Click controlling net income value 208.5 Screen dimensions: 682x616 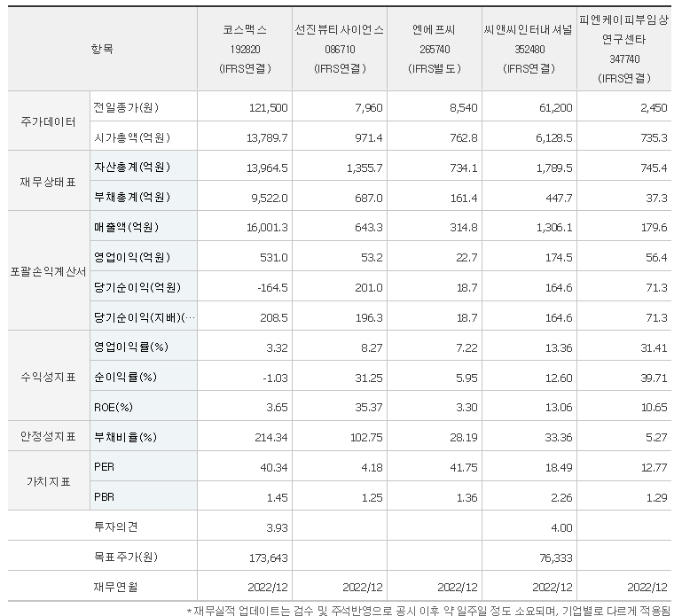coord(273,318)
